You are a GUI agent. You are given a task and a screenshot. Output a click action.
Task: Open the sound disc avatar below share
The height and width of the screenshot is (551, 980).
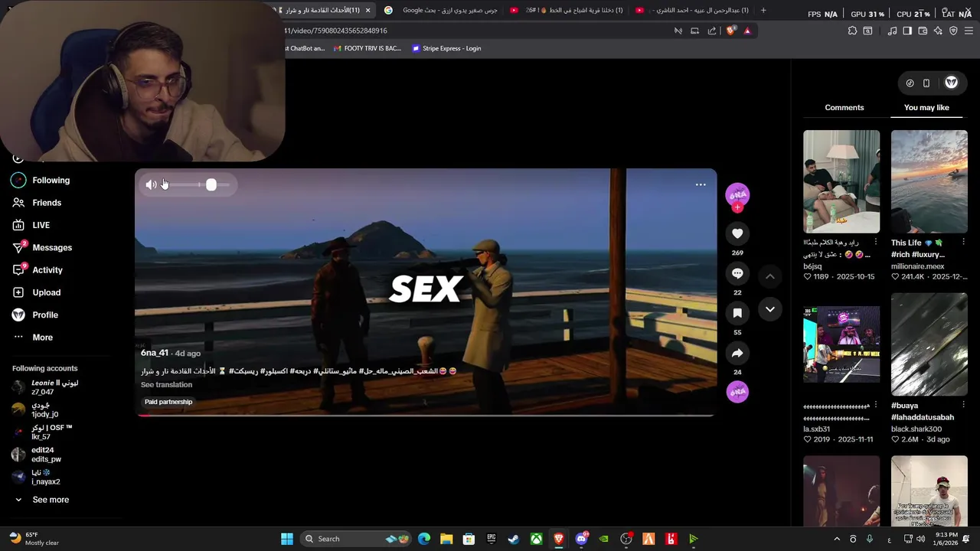(737, 392)
